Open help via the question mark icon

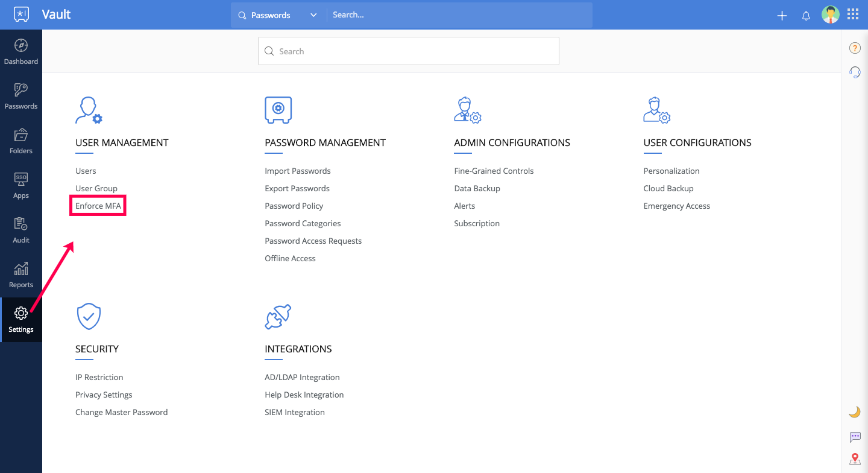(854, 48)
